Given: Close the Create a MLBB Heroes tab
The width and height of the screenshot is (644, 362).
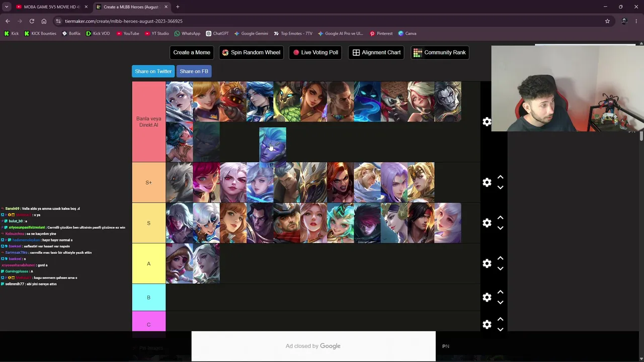Looking at the screenshot, I should [x=166, y=7].
